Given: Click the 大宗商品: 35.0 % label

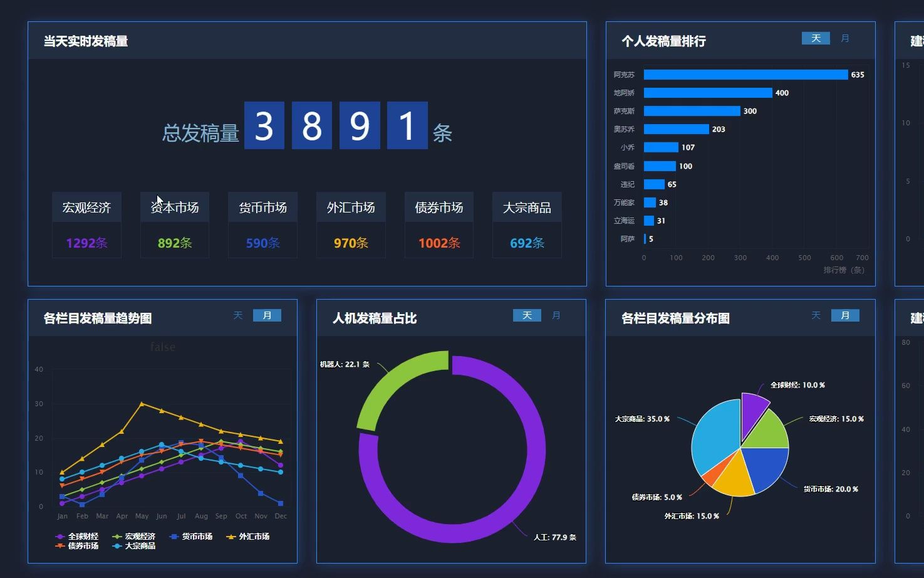Looking at the screenshot, I should pos(642,419).
